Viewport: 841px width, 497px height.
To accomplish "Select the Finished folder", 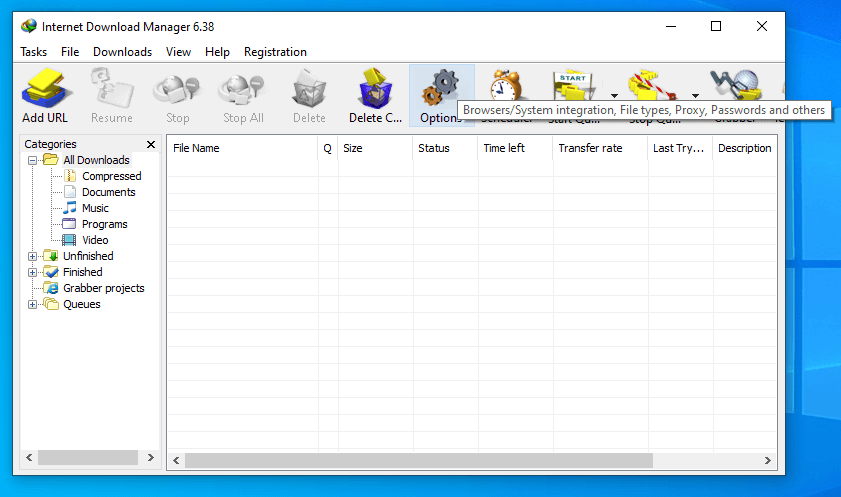I will [x=83, y=272].
